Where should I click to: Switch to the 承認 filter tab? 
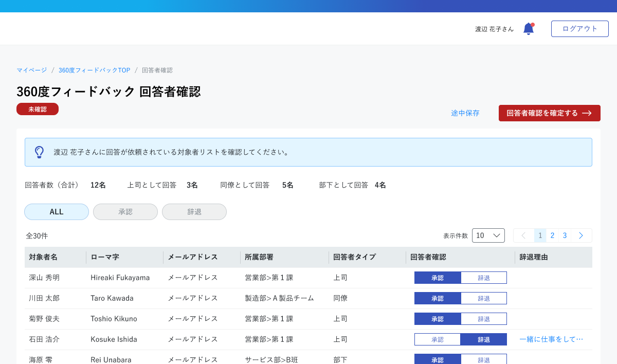pos(125,212)
